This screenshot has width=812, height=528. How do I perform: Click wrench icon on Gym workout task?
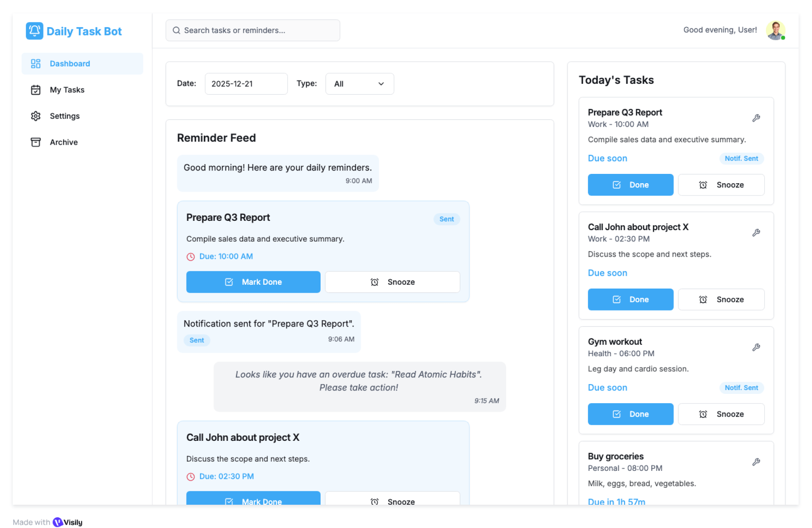pos(756,347)
